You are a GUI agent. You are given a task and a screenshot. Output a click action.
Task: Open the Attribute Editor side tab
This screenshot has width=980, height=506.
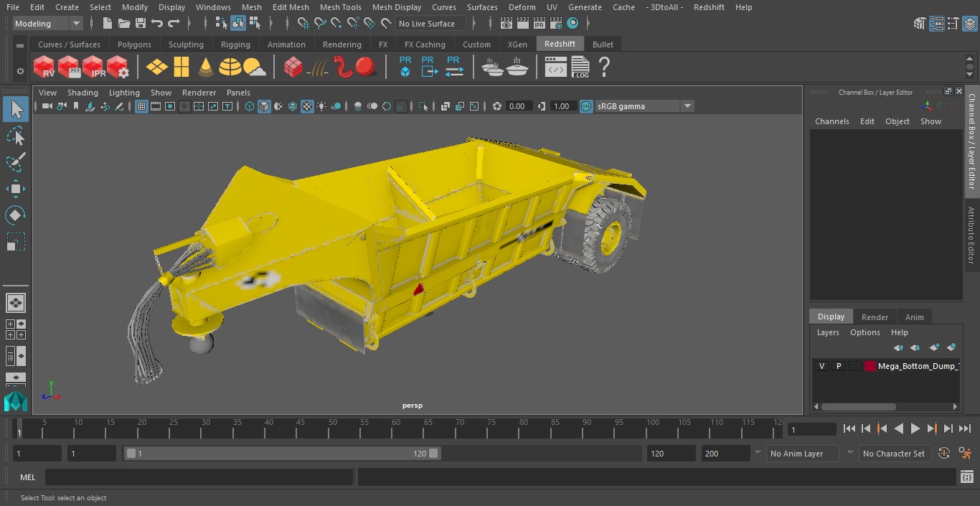(972, 235)
